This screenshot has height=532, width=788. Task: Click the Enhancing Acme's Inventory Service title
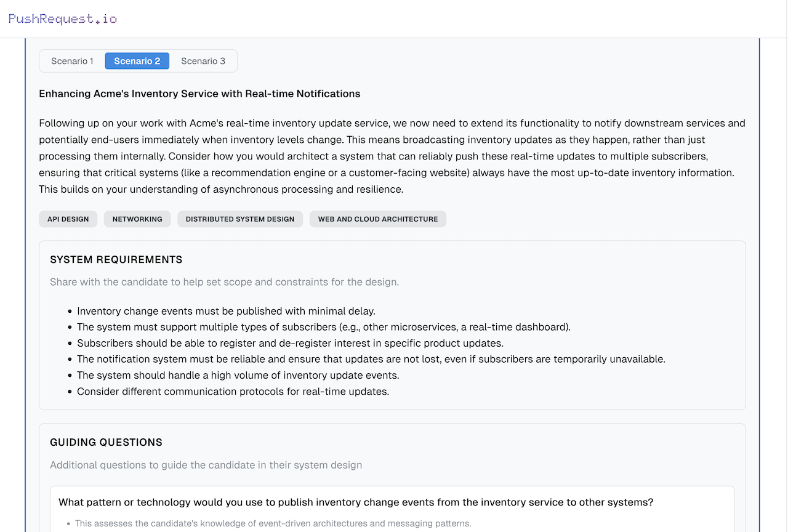[x=199, y=94]
